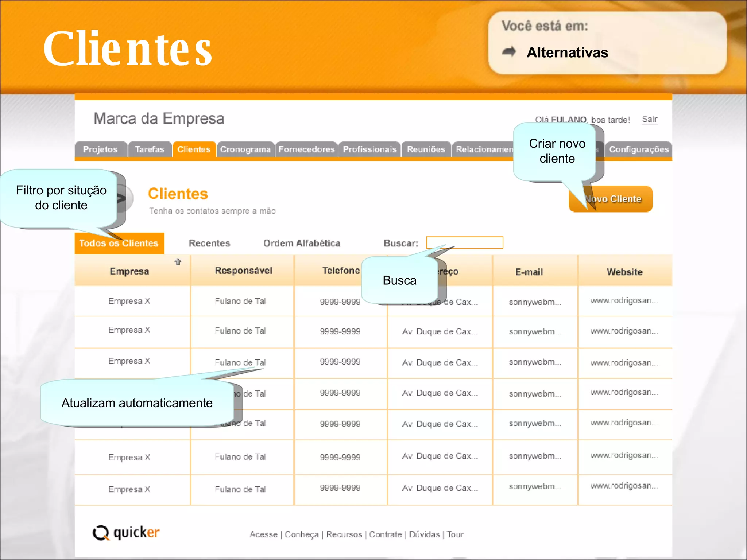Click Fulano de Tal in the last row
The height and width of the screenshot is (560, 747).
click(x=241, y=489)
